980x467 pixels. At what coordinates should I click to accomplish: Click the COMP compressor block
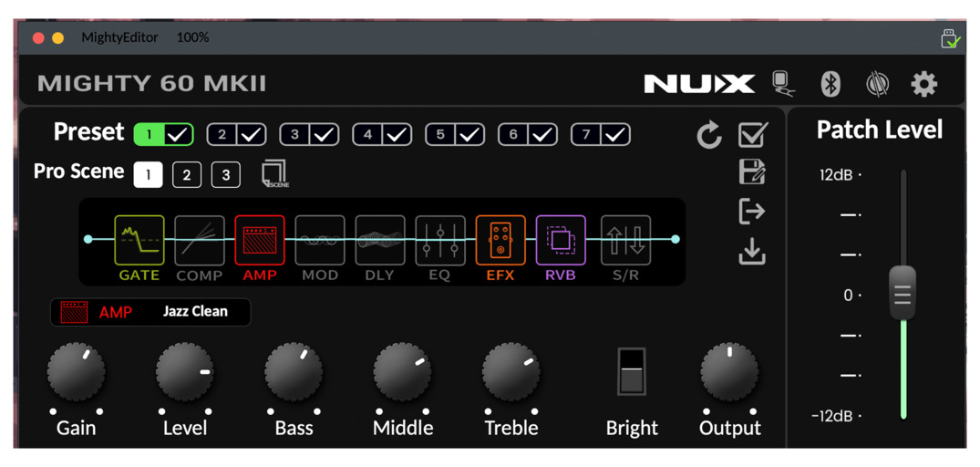point(199,241)
